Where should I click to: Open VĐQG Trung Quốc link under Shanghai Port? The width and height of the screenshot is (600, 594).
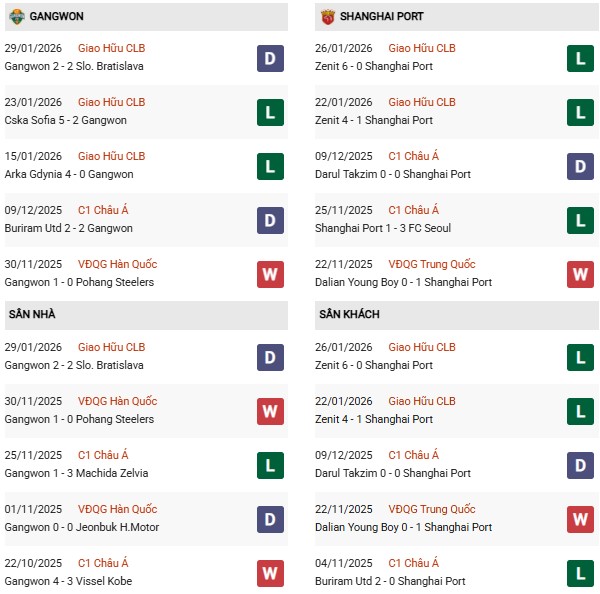coord(432,264)
